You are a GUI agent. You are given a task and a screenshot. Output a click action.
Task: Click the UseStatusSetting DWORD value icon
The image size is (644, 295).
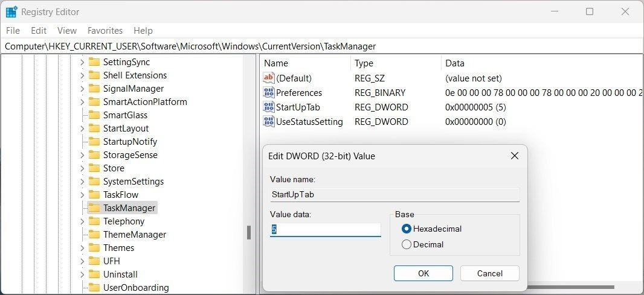[269, 121]
